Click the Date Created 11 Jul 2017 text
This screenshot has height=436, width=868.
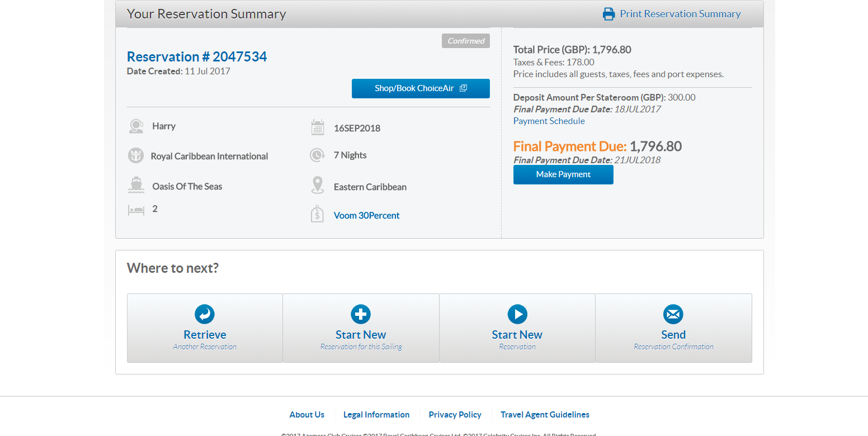(178, 72)
